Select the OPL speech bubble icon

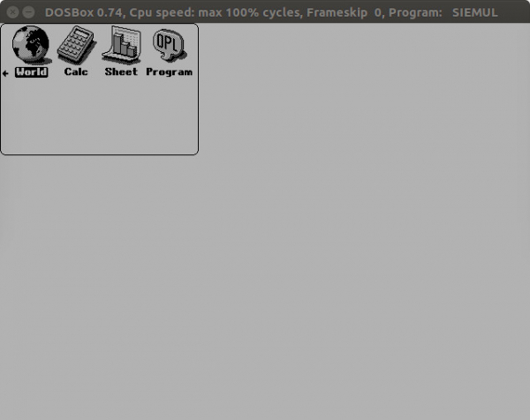(169, 45)
